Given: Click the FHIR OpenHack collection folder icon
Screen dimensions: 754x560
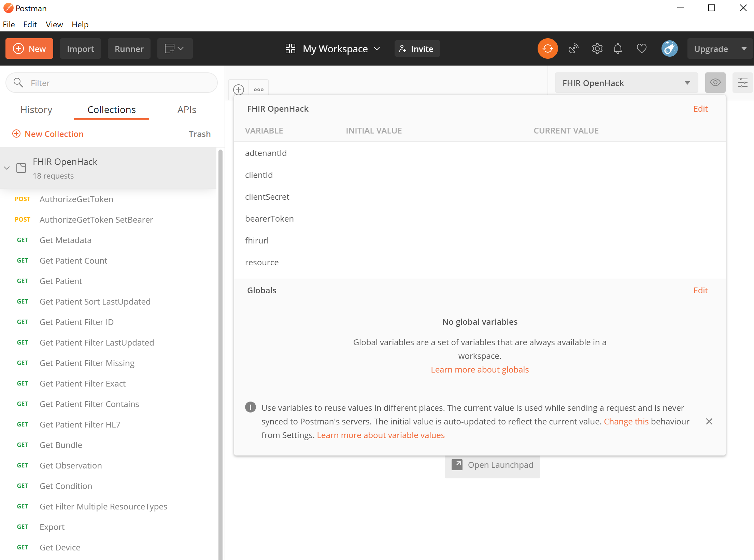Looking at the screenshot, I should pyautogui.click(x=21, y=168).
